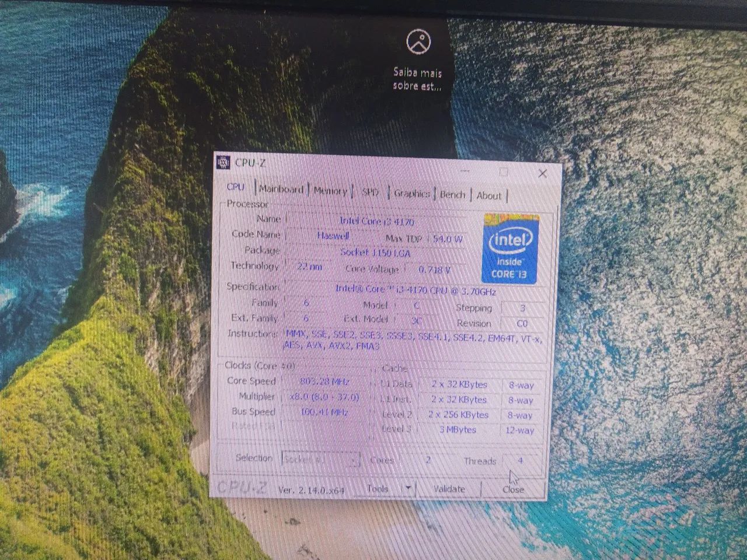Screen dimensions: 747x560
Task: Open the Bench tab
Action: pos(452,194)
